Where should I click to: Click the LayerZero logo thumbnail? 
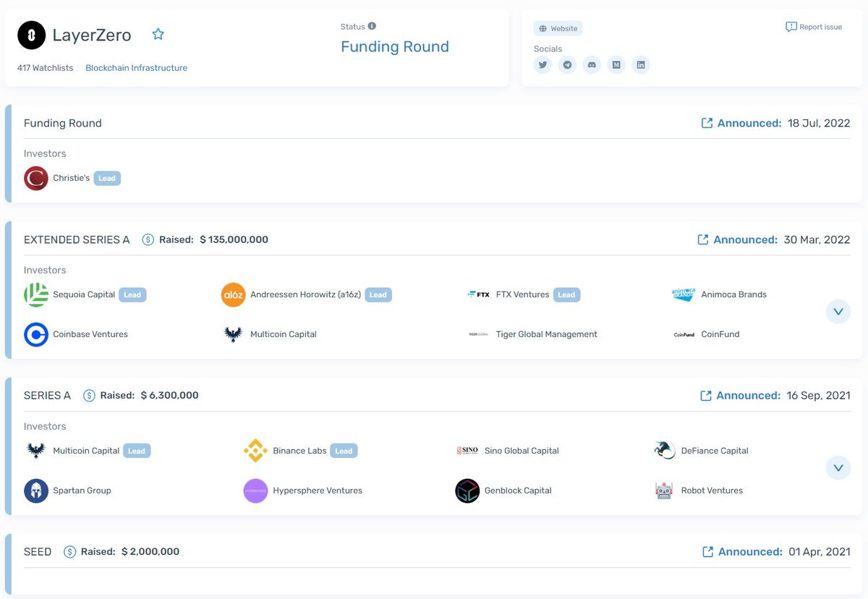point(30,35)
